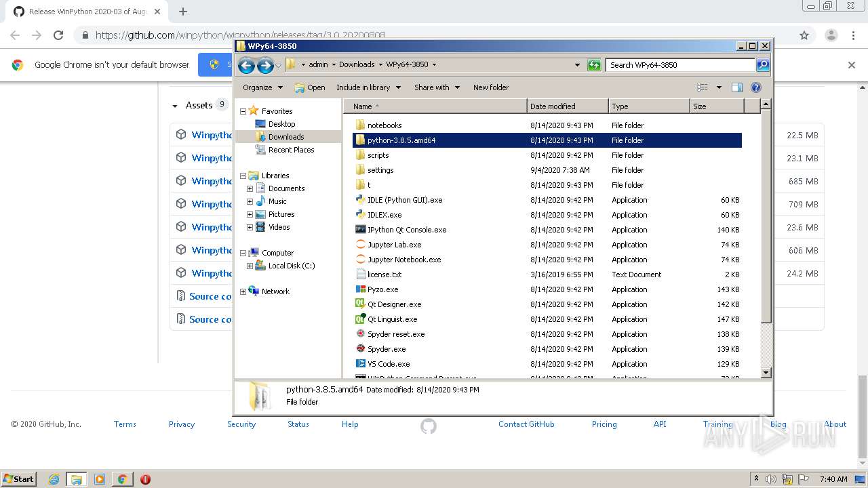Expand the Network tree node

click(x=243, y=291)
